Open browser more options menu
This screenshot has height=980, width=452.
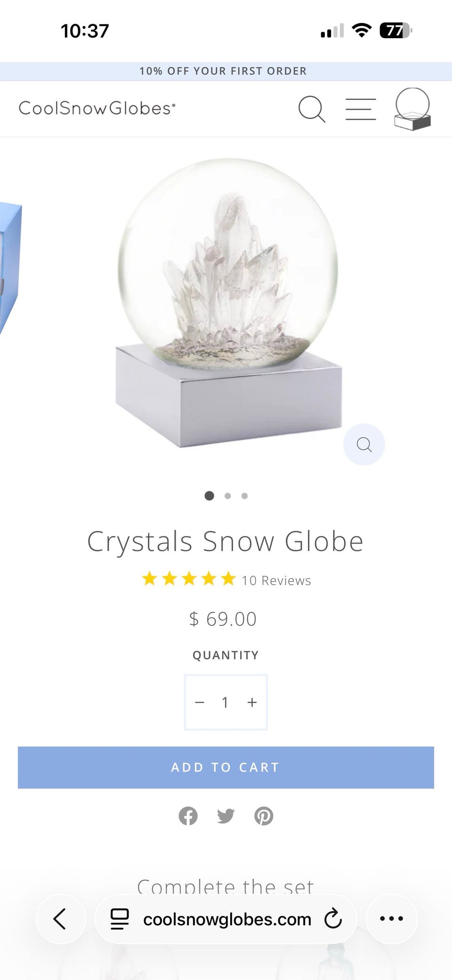(392, 918)
